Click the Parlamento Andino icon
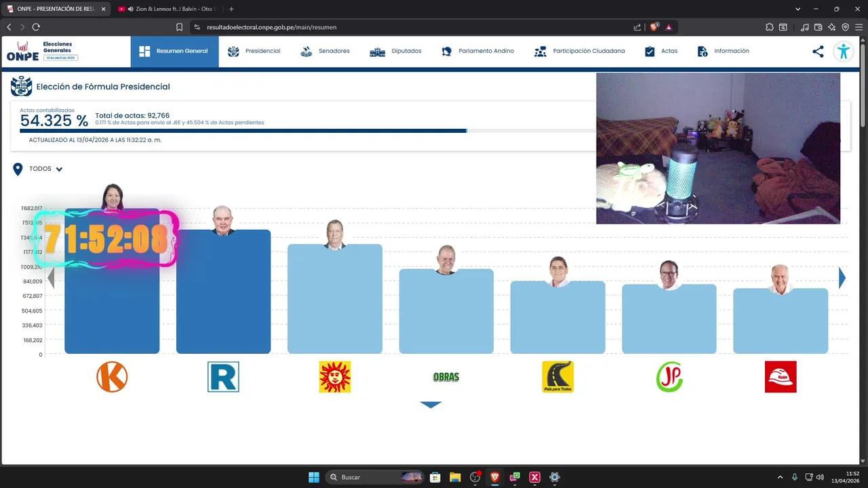The width and height of the screenshot is (868, 488). click(x=446, y=52)
